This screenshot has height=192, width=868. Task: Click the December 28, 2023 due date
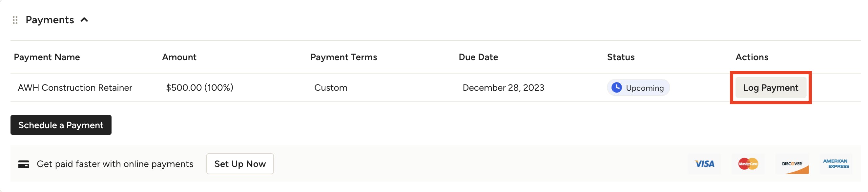click(x=504, y=88)
